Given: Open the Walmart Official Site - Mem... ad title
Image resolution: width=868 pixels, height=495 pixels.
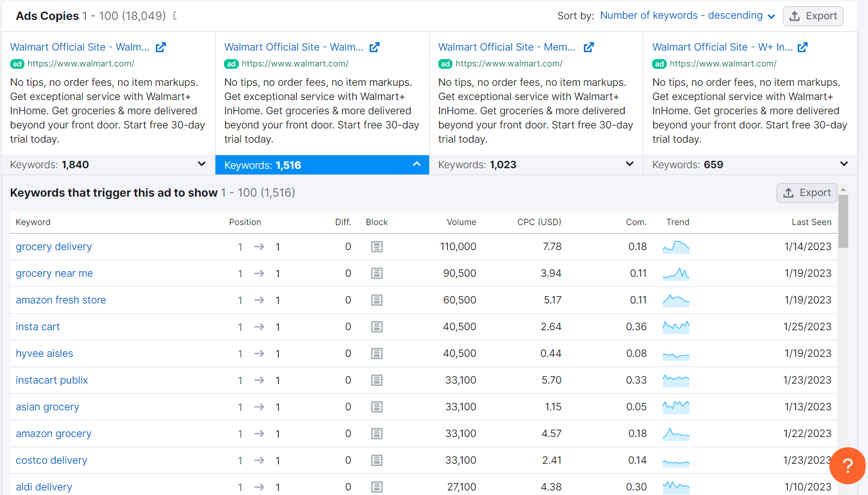Looking at the screenshot, I should click(506, 47).
